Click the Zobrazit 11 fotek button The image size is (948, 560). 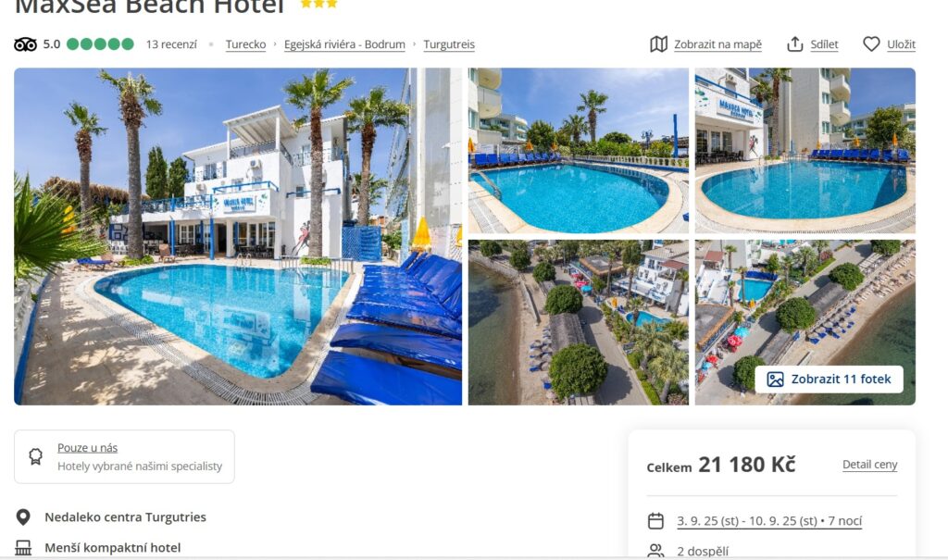[x=829, y=380]
